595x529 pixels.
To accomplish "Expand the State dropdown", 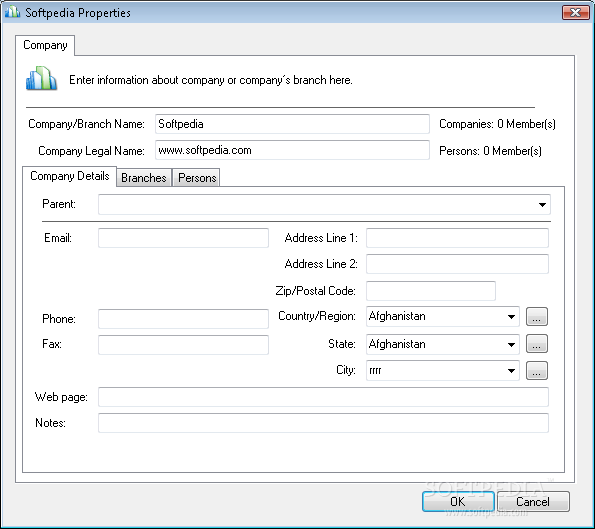I will tap(511, 345).
